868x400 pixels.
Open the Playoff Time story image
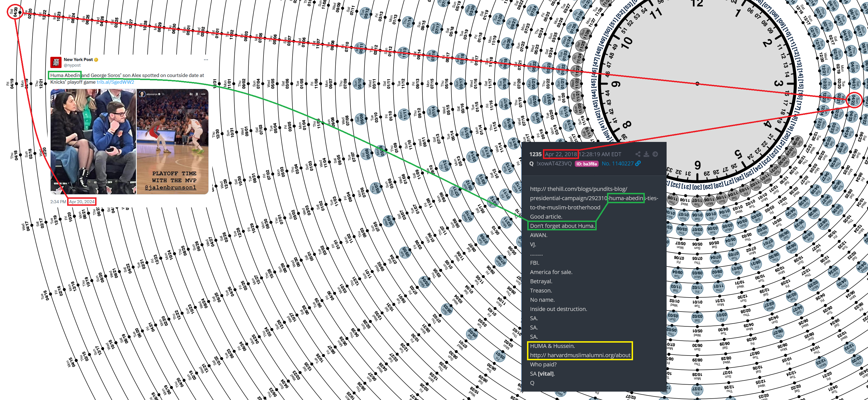point(173,142)
